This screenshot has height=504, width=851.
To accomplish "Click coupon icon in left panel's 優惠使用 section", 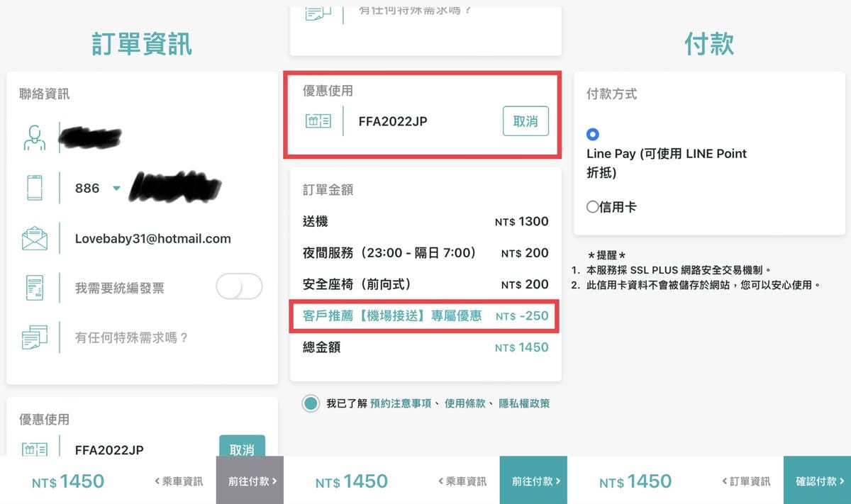I will coord(34,449).
